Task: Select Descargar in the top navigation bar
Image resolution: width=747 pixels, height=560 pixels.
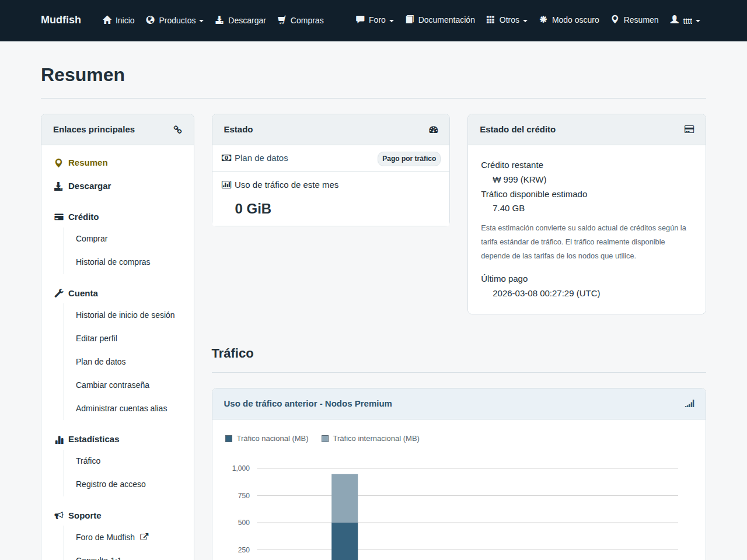Action: click(x=240, y=20)
